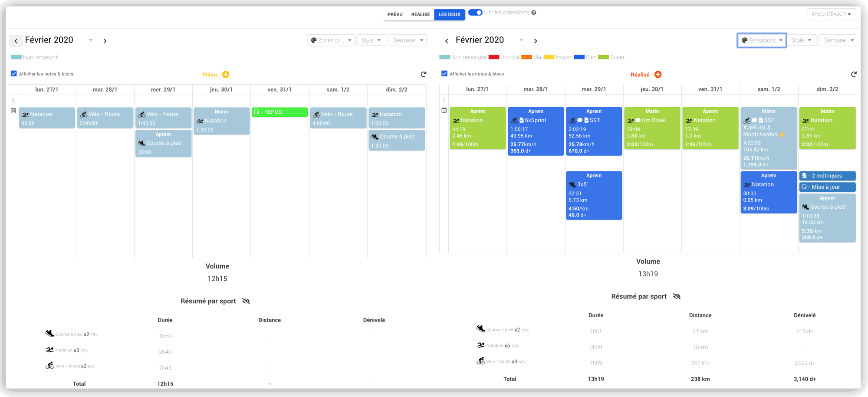Refresh the Prévu calendar

tap(424, 74)
